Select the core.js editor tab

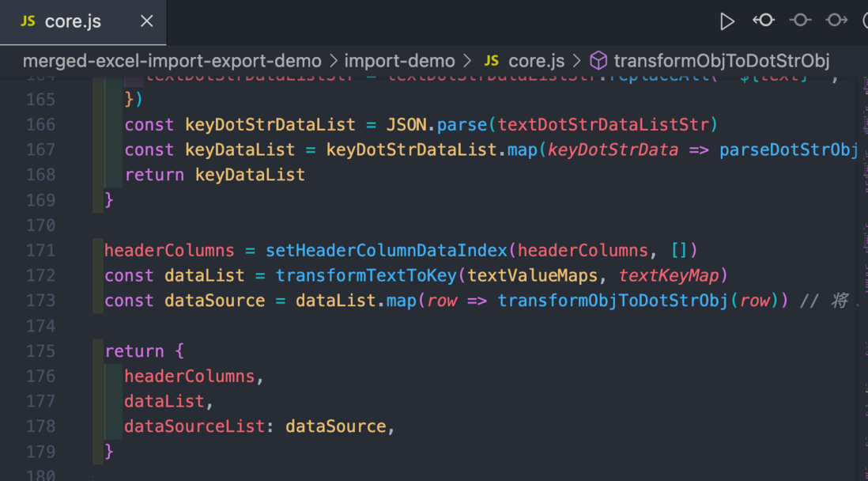[x=83, y=22]
